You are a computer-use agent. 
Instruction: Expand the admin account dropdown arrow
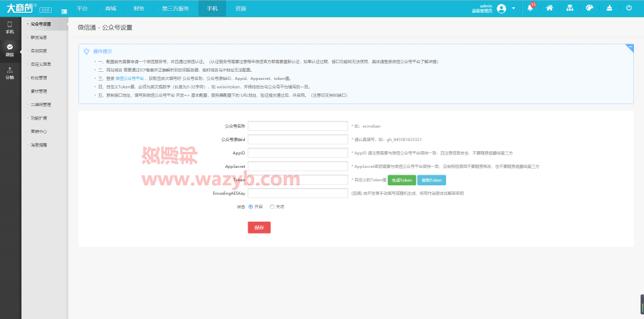pos(513,8)
